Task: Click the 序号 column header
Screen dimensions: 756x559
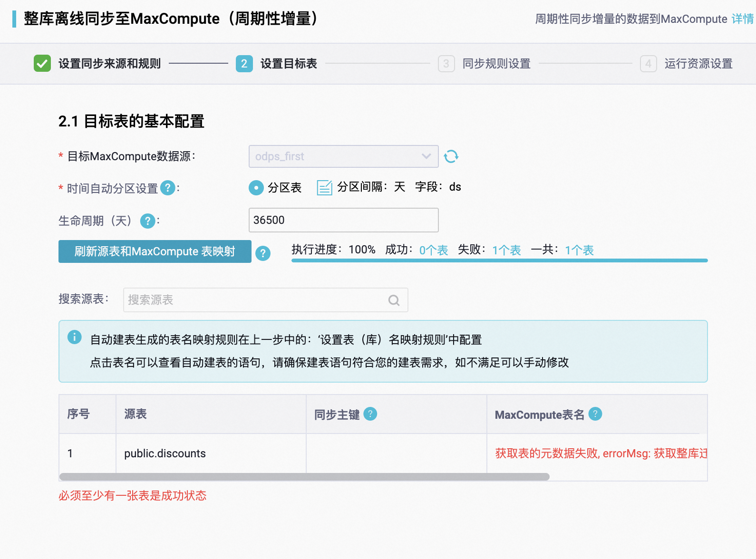Action: point(87,414)
